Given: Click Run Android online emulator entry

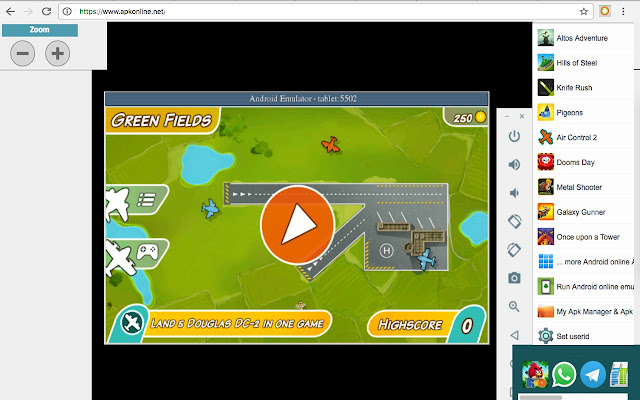Looking at the screenshot, I should coord(585,287).
